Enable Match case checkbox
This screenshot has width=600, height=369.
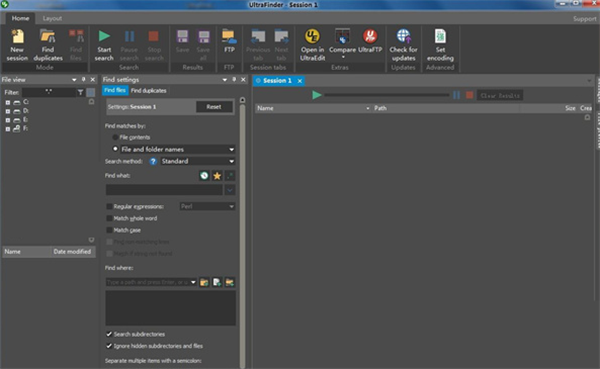(109, 230)
